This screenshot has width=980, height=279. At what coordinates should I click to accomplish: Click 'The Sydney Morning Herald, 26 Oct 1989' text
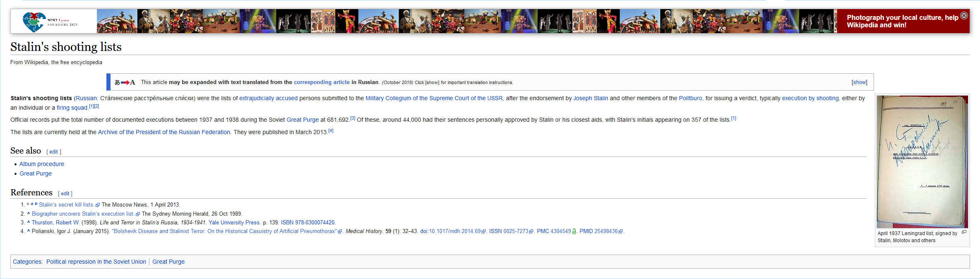click(192, 214)
